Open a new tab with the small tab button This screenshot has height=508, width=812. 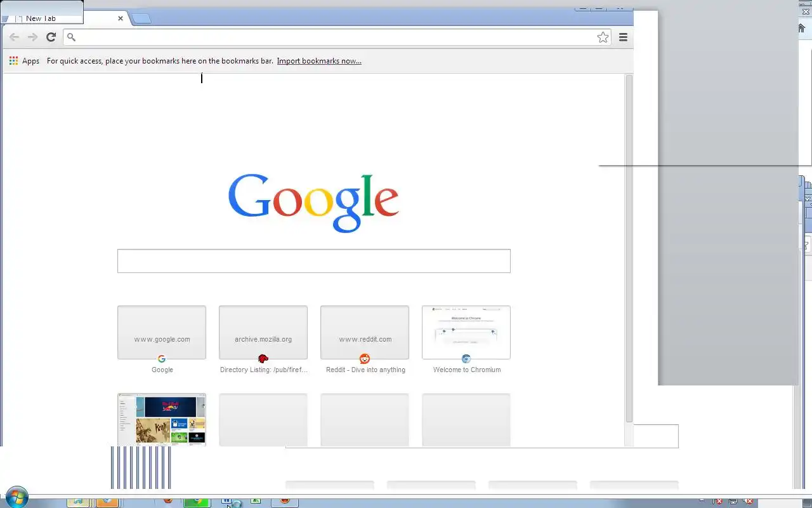coord(141,18)
